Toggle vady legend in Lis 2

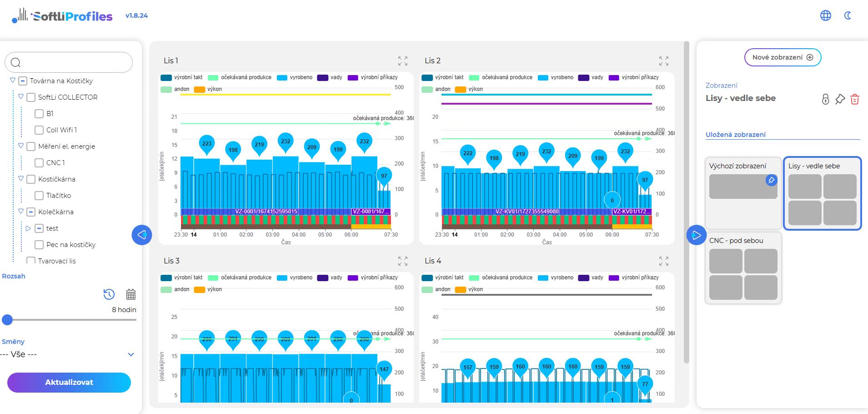click(591, 77)
